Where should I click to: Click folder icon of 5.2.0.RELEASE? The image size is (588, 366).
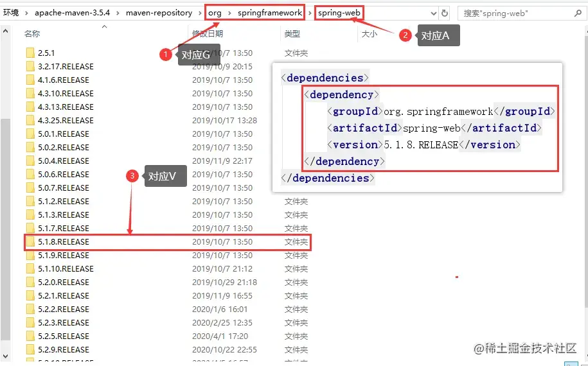[x=30, y=282]
